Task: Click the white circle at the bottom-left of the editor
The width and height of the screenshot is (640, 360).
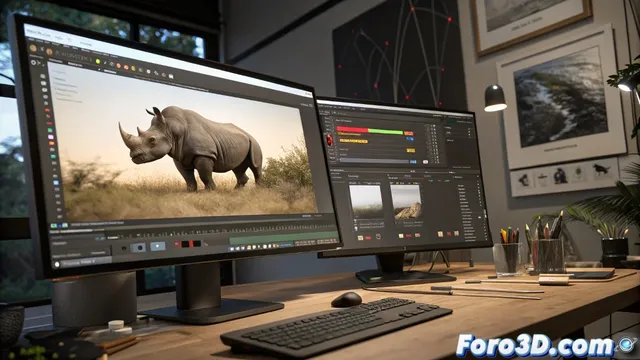Action: click(x=57, y=264)
